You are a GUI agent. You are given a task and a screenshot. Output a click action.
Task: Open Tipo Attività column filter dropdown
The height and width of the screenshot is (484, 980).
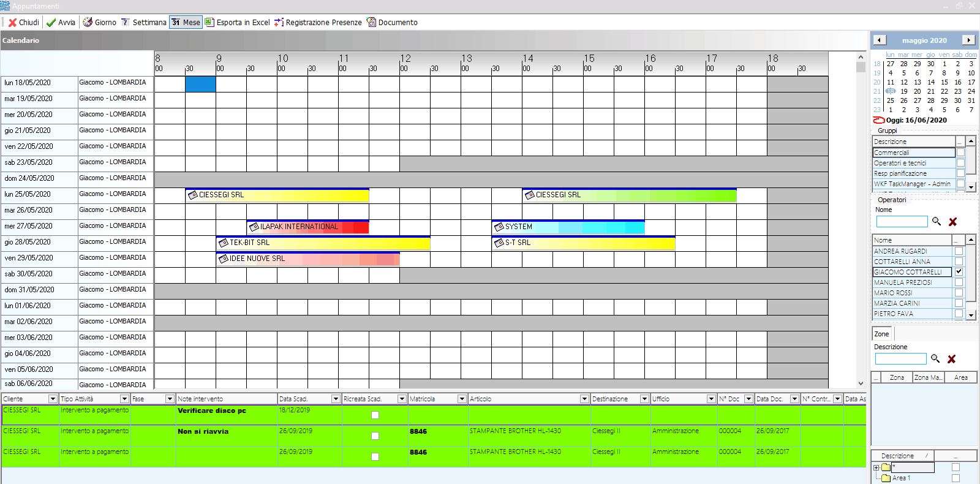tap(124, 399)
